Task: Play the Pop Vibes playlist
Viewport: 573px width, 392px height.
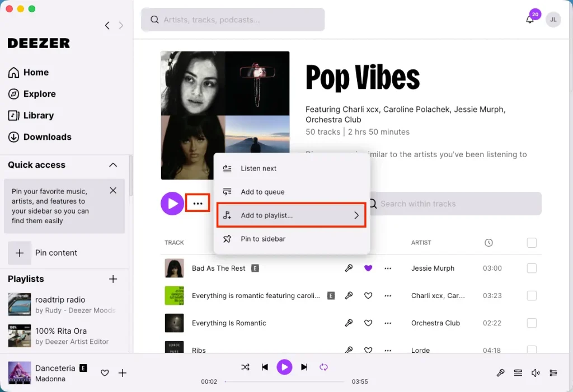Action: (172, 204)
